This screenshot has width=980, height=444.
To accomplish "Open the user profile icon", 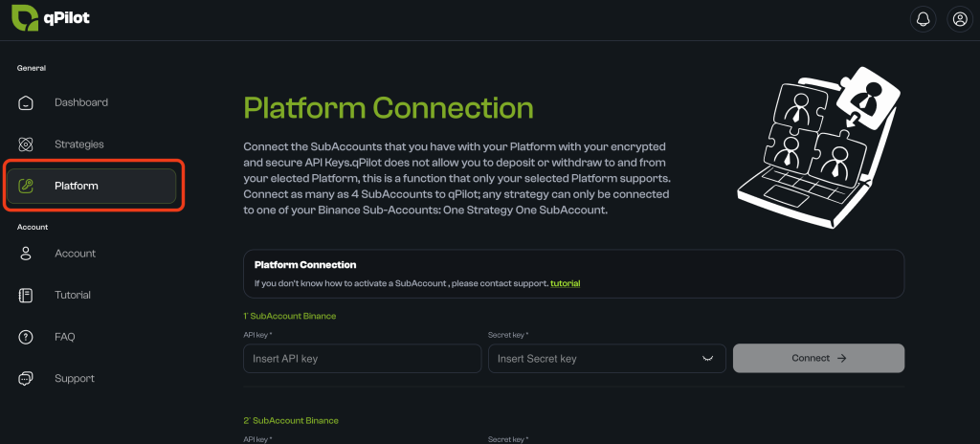I will click(958, 19).
